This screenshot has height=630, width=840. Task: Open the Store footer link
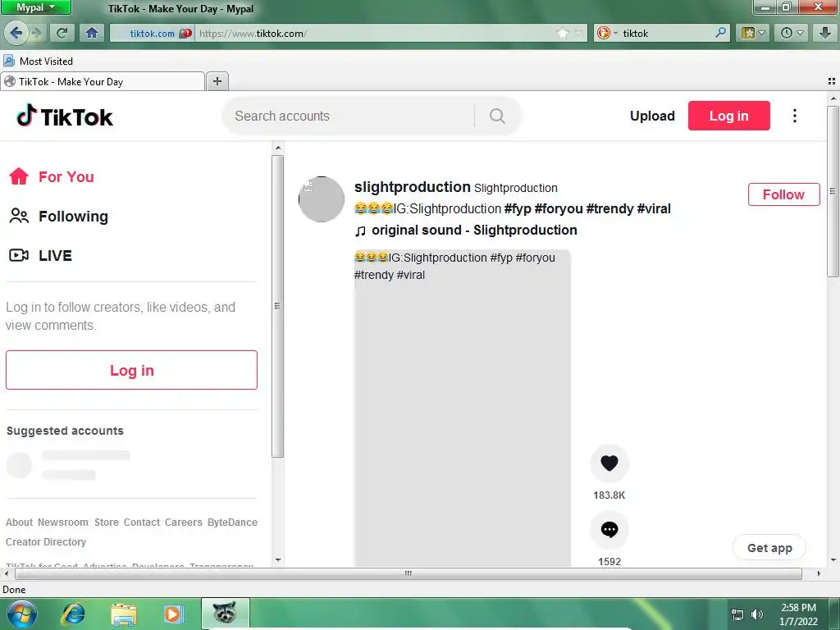[x=107, y=523]
